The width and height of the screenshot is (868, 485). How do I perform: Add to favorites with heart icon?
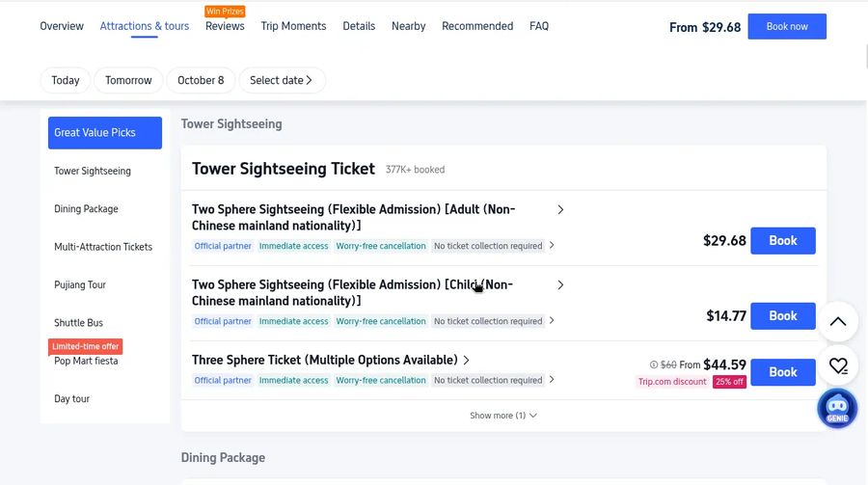click(x=838, y=365)
